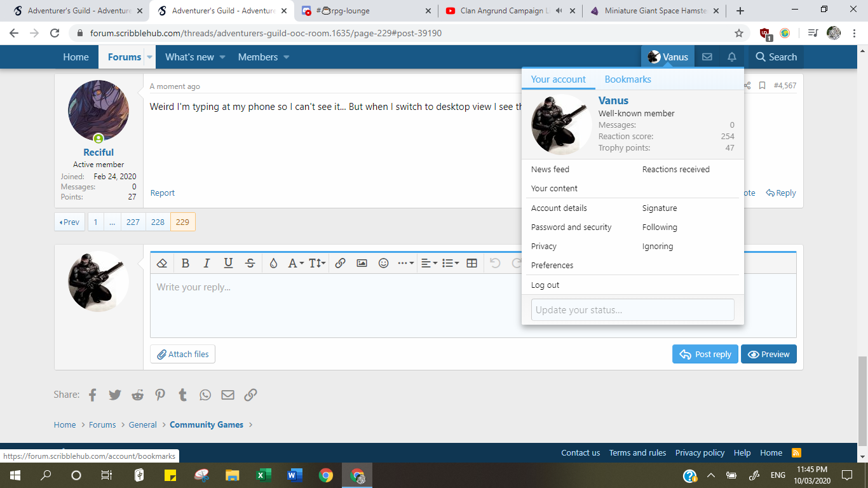The width and height of the screenshot is (868, 488).
Task: Insert a table in the editor
Action: (x=471, y=263)
